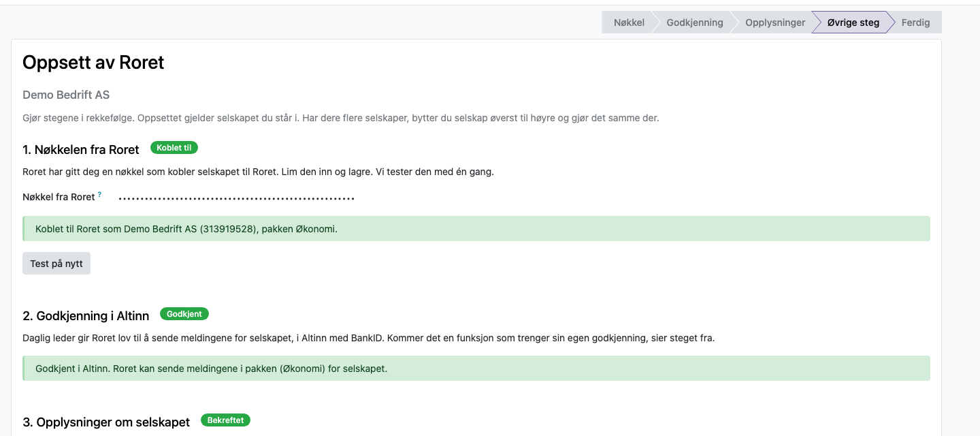Click the Demo Bedrift AS company name subtitle
This screenshot has height=436, width=980.
click(66, 95)
